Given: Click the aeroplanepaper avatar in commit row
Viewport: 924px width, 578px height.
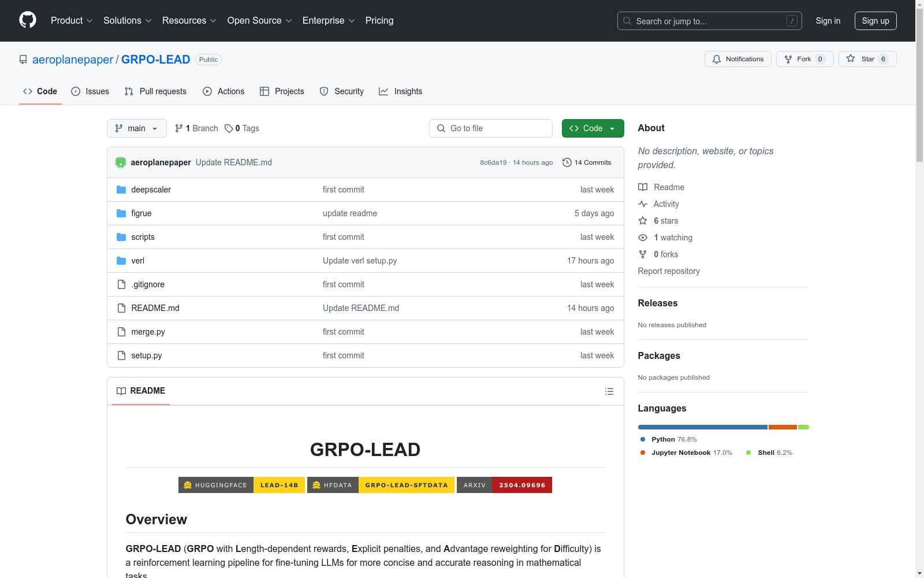Looking at the screenshot, I should 121,162.
